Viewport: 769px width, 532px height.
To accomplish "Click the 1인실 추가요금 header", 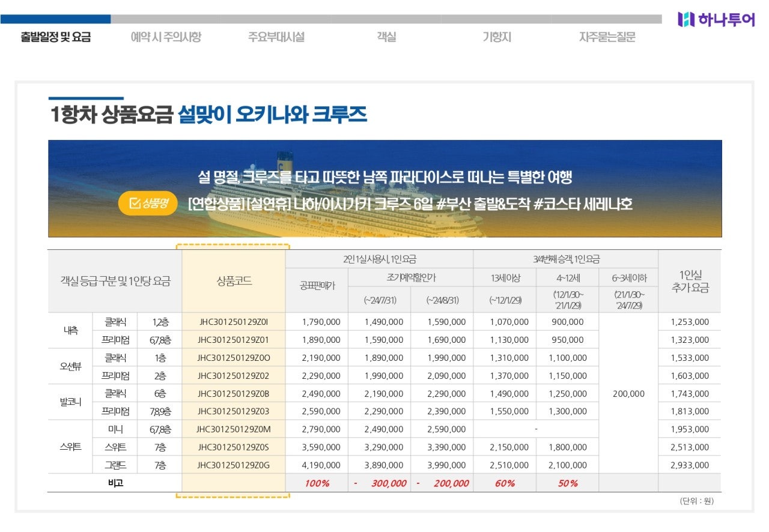I will pos(690,281).
